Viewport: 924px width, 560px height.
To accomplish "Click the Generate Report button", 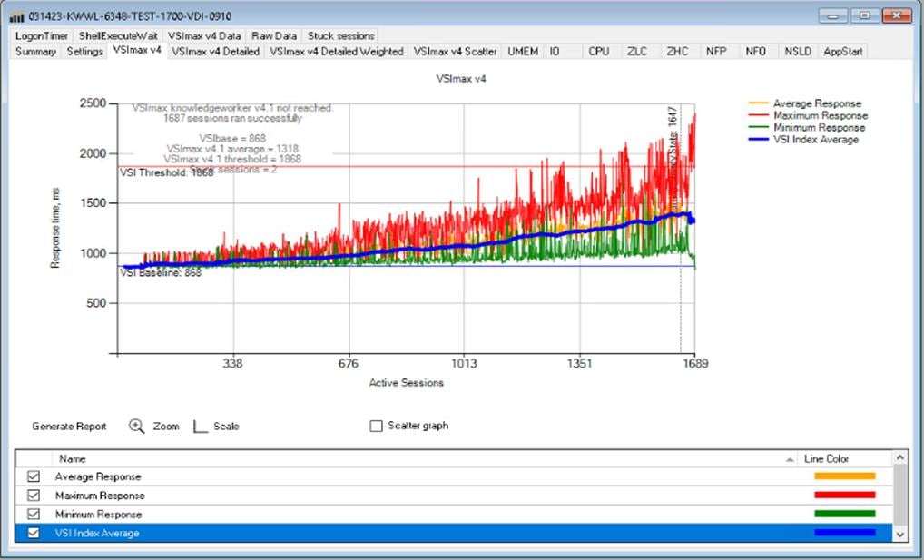I will [x=69, y=426].
